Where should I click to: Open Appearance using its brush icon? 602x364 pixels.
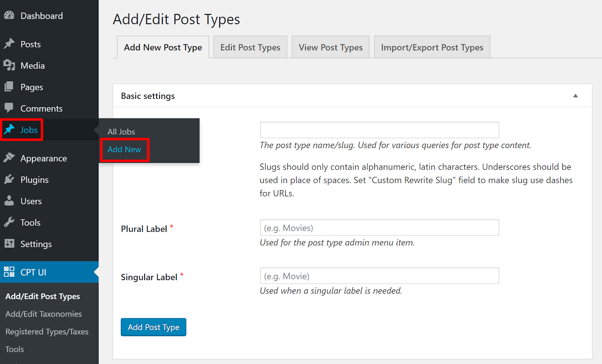[9, 158]
